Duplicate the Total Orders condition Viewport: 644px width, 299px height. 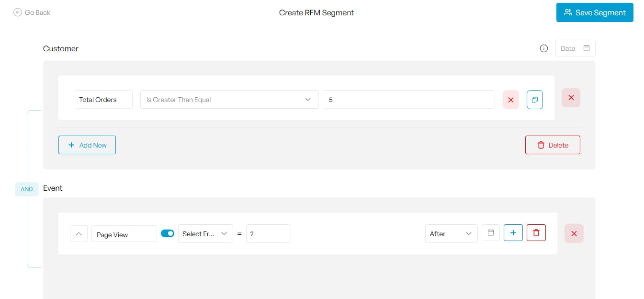pyautogui.click(x=535, y=99)
